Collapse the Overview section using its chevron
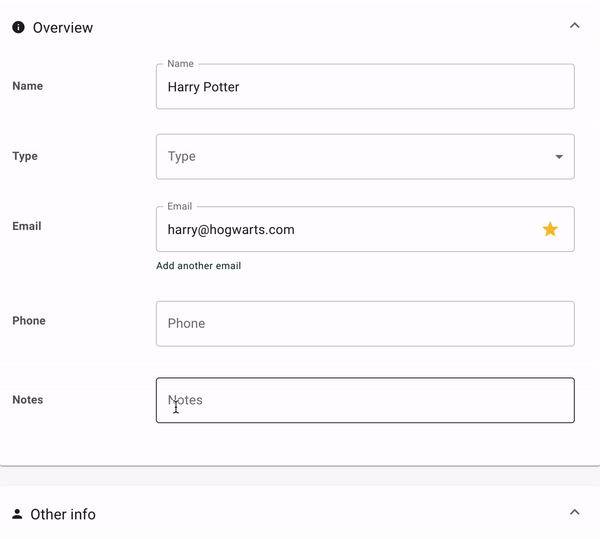Screen dimensions: 600x539 [x=574, y=26]
